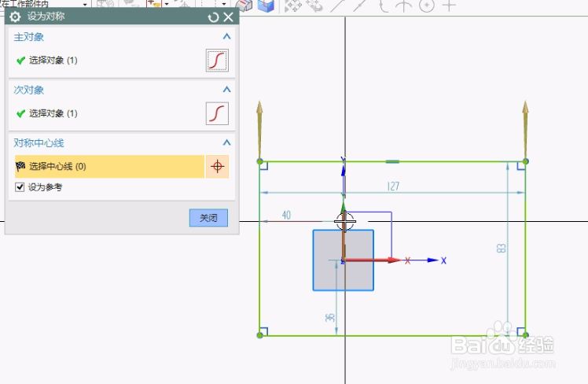This screenshot has height=384, width=588.
Task: Click the arc center snap icon in toolbar
Action: [404, 6]
